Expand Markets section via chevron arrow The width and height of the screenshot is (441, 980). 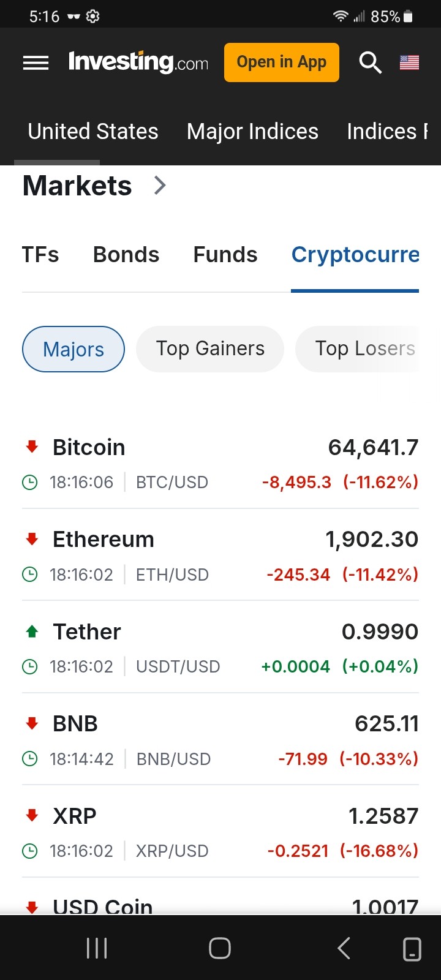(160, 186)
